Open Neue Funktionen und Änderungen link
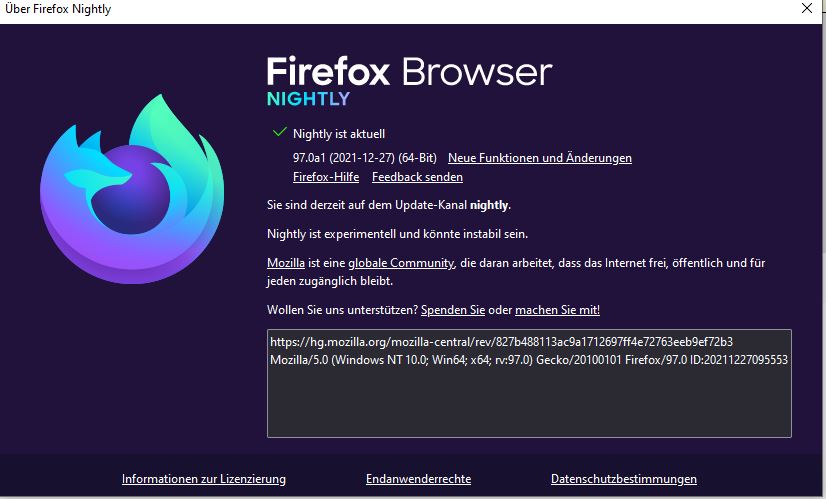The width and height of the screenshot is (826, 499). click(539, 158)
